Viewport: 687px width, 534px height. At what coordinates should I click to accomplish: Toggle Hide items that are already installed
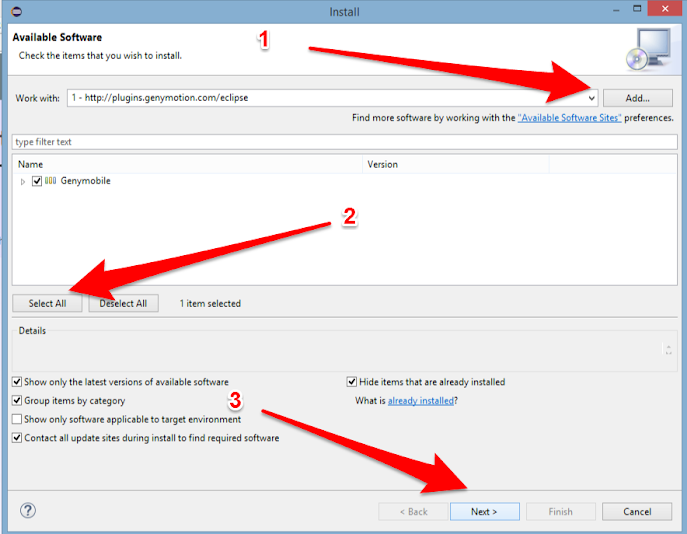click(351, 382)
